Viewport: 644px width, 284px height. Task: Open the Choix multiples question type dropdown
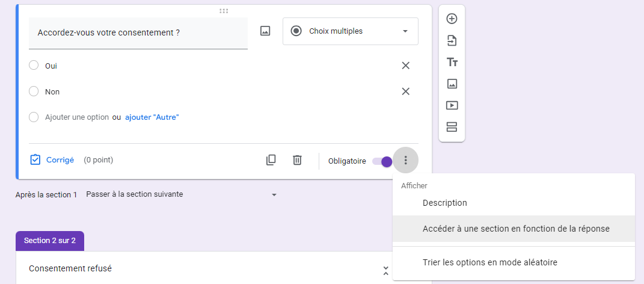pyautogui.click(x=350, y=31)
